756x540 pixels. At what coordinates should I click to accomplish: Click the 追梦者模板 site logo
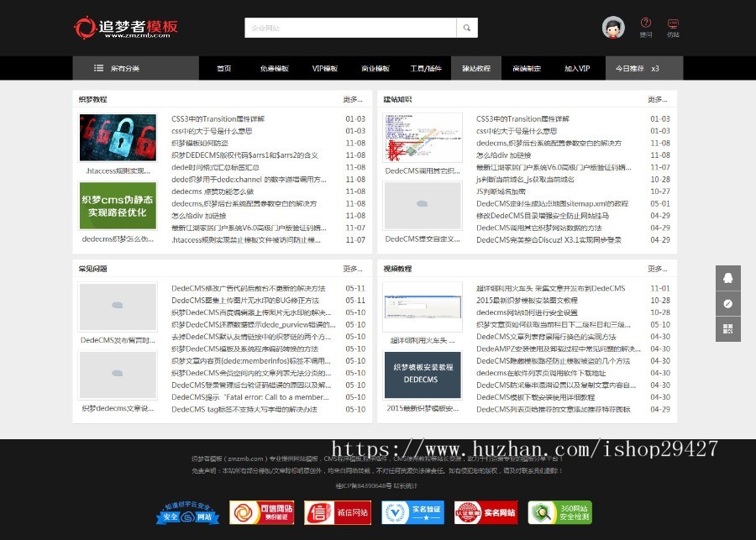(126, 28)
